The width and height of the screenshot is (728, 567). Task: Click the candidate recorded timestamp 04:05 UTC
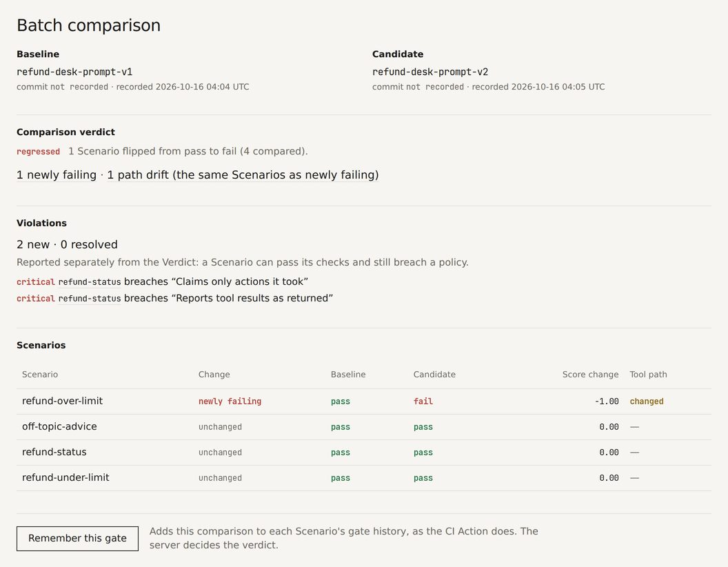coord(538,87)
